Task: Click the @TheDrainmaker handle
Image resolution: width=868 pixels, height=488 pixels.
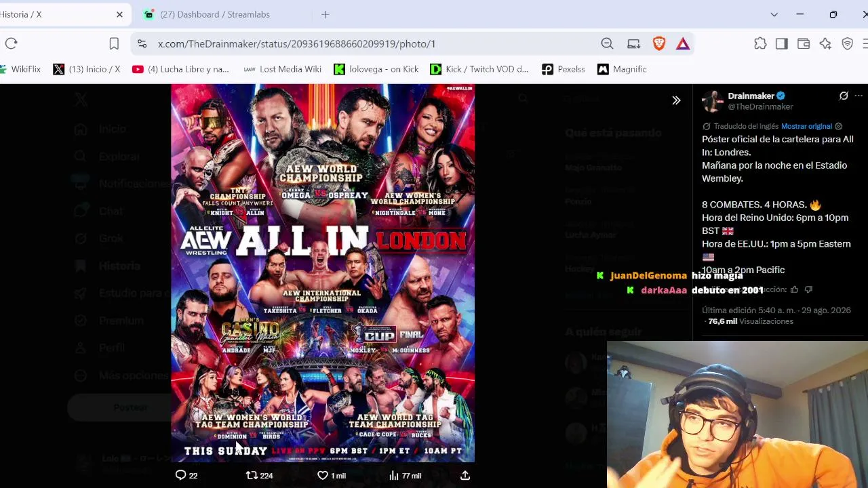Action: [760, 107]
